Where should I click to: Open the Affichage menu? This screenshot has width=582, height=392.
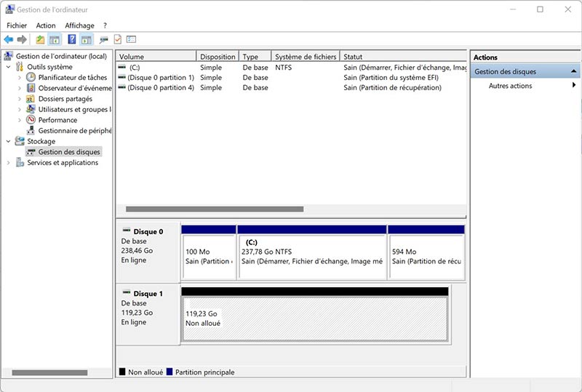pos(79,25)
